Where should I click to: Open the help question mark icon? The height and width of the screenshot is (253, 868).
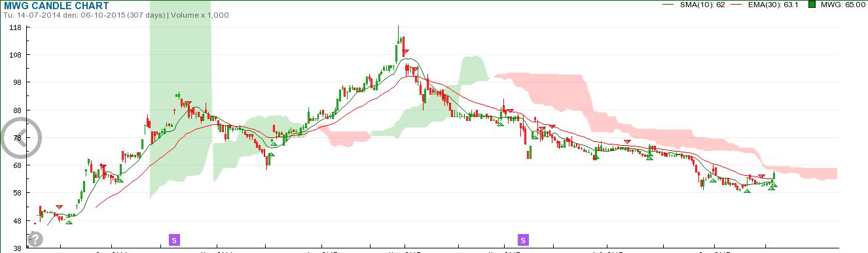(36, 239)
